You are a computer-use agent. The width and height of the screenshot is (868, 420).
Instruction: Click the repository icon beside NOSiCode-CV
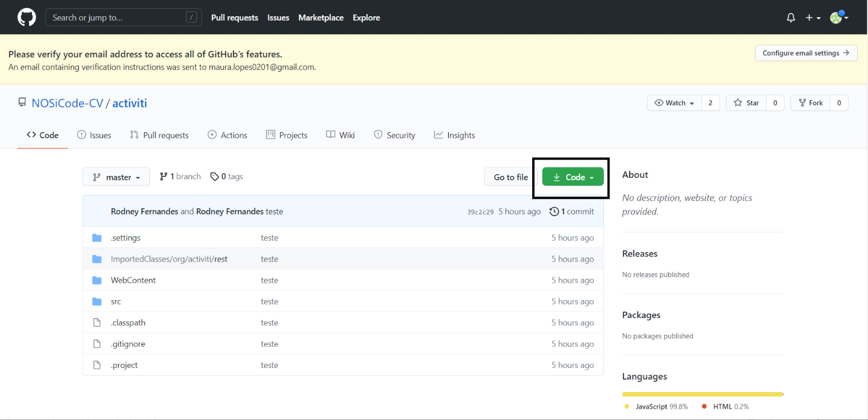coord(22,102)
